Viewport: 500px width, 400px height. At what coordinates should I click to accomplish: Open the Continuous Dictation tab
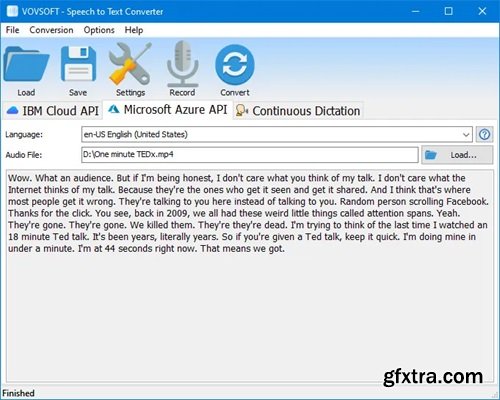(x=298, y=111)
